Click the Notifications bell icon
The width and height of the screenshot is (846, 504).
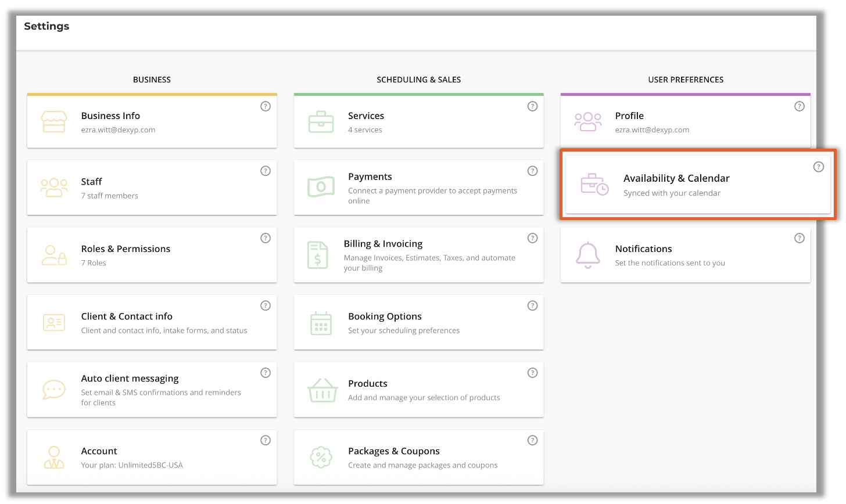587,255
